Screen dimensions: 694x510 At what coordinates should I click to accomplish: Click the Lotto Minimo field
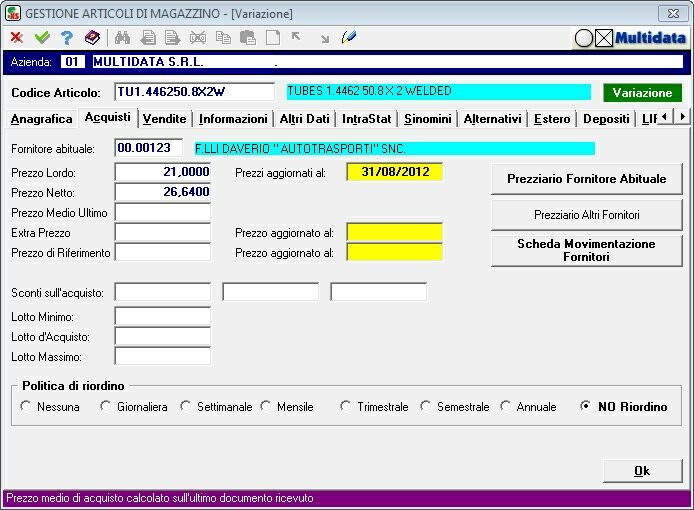click(x=163, y=316)
